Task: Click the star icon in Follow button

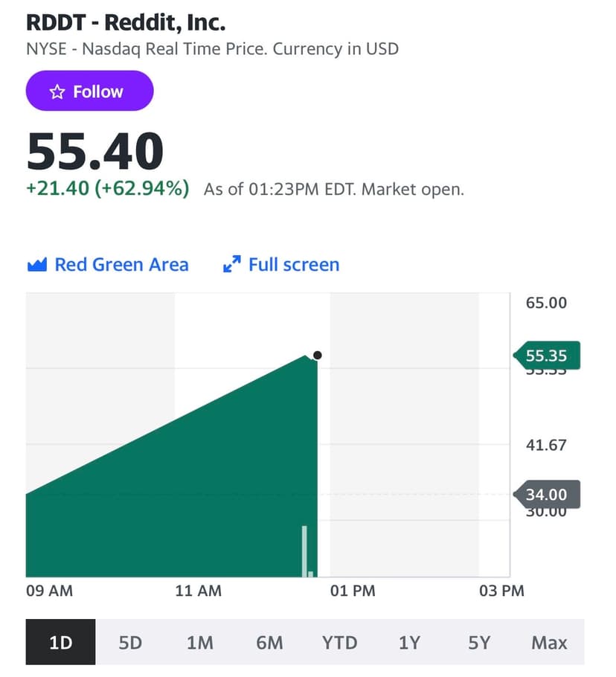Action: tap(57, 92)
